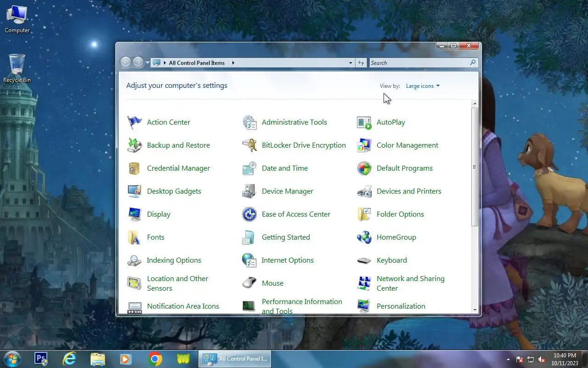Open the Windows Start button
The image size is (588, 368).
coord(12,359)
